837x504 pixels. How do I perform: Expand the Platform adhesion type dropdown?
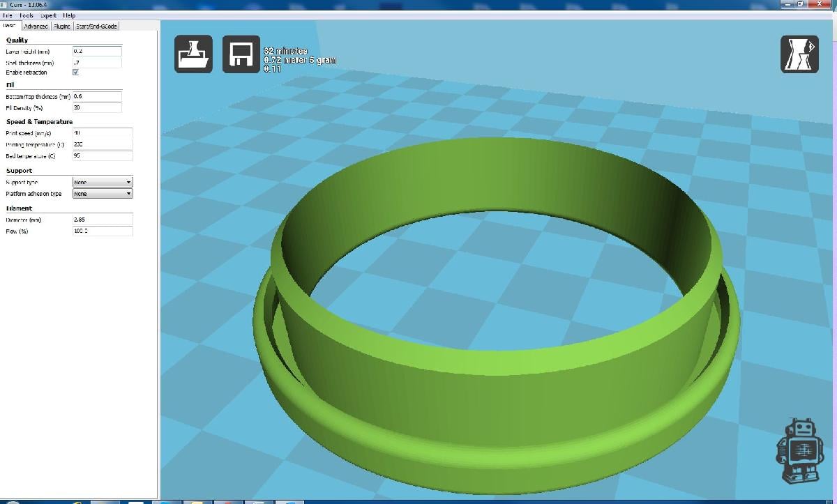click(x=103, y=194)
